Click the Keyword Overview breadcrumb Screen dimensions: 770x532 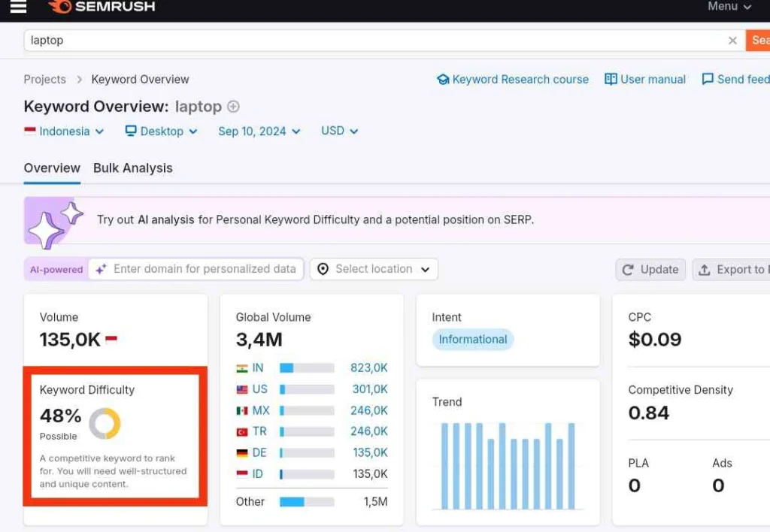140,80
